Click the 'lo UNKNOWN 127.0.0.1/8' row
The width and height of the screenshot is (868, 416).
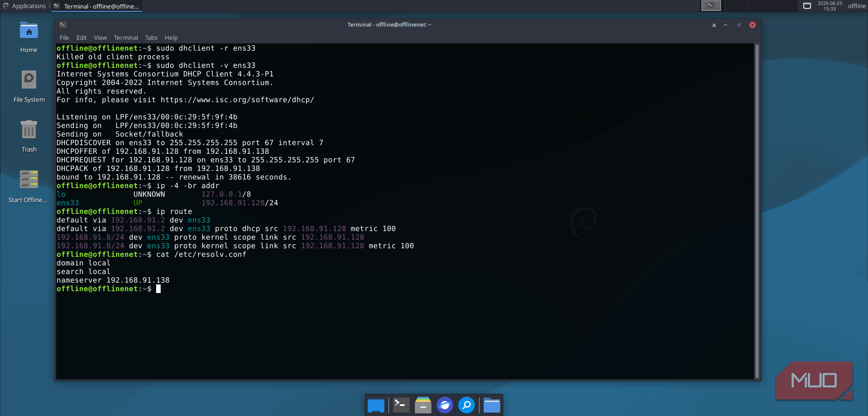click(x=154, y=194)
